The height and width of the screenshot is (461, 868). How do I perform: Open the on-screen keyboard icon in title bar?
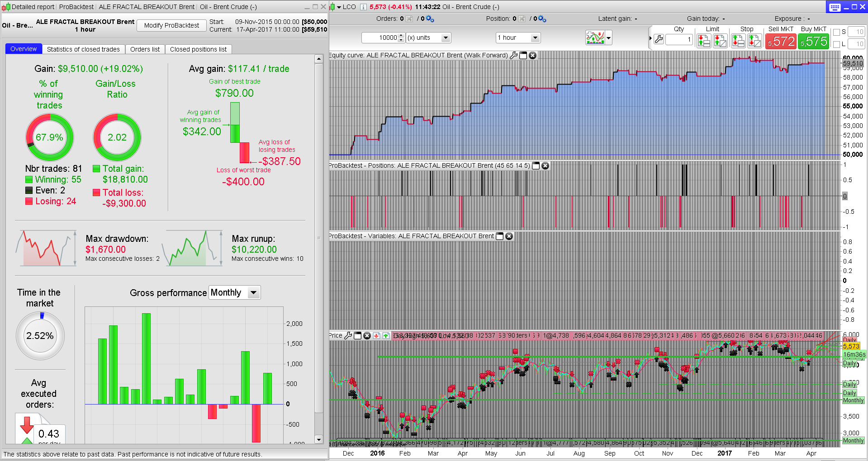coord(835,7)
